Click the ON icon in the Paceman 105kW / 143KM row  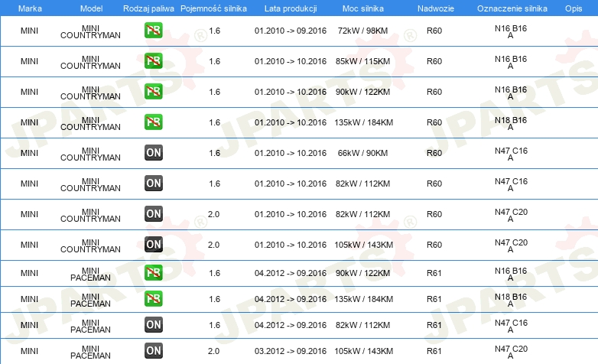click(x=153, y=351)
